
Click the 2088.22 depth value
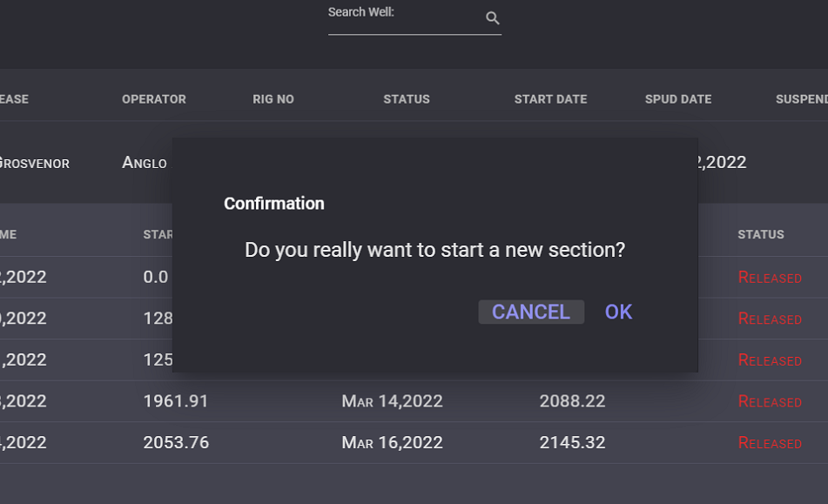[x=572, y=401]
